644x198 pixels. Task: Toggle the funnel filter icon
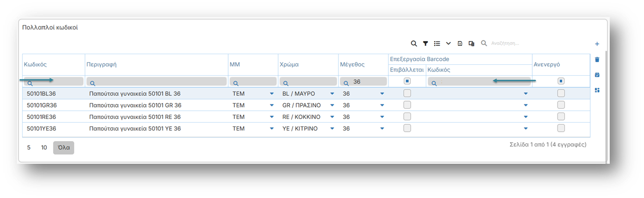(x=425, y=43)
